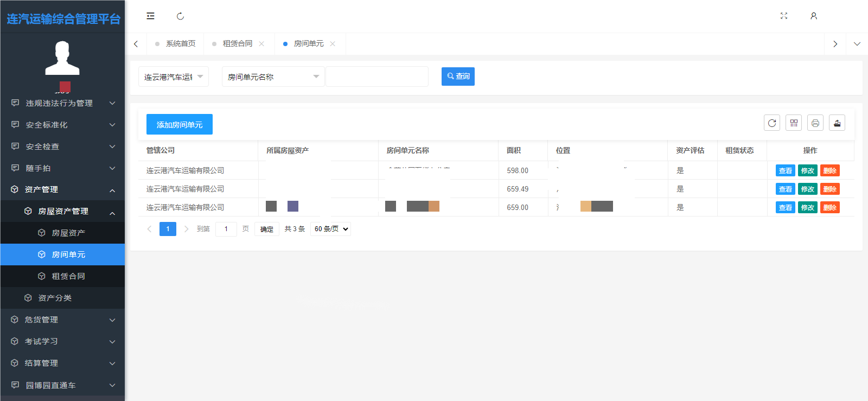Close the 租赁合同 tab

[x=261, y=44]
